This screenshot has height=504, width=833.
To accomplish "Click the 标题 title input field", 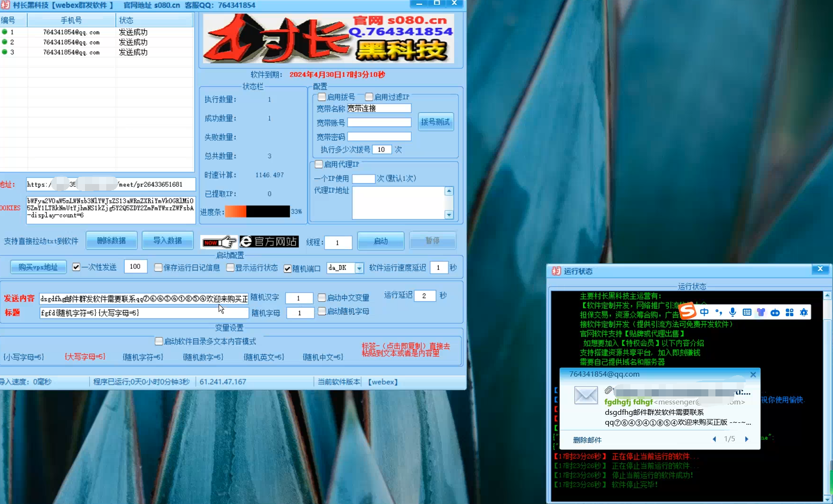I will (x=144, y=313).
